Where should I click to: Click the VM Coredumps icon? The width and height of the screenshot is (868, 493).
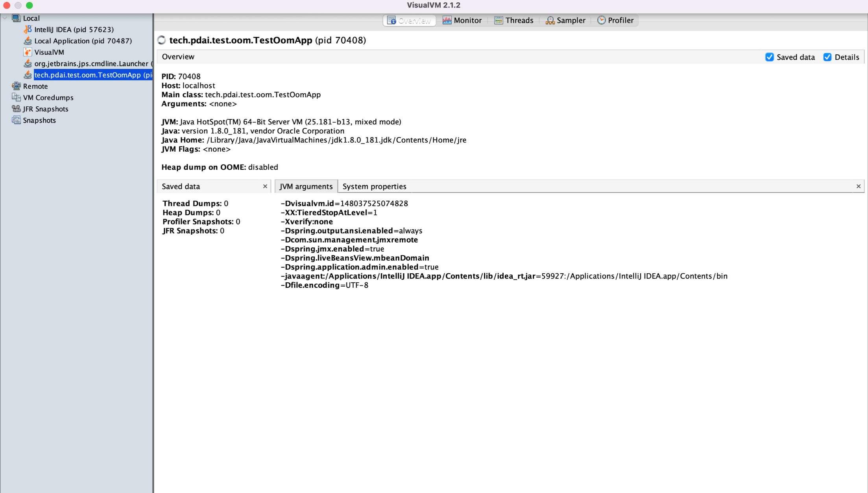[16, 98]
